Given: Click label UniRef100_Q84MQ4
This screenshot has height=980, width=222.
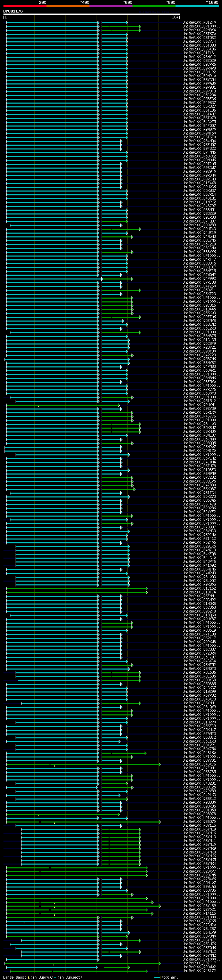Looking at the screenshot, I should pos(199,141).
